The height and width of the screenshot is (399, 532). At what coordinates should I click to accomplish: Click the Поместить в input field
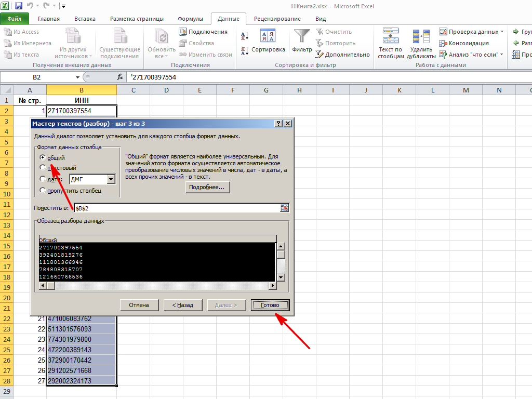177,208
